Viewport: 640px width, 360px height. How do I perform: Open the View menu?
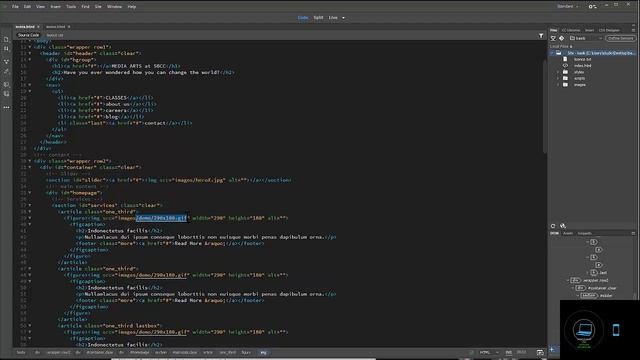(x=40, y=7)
